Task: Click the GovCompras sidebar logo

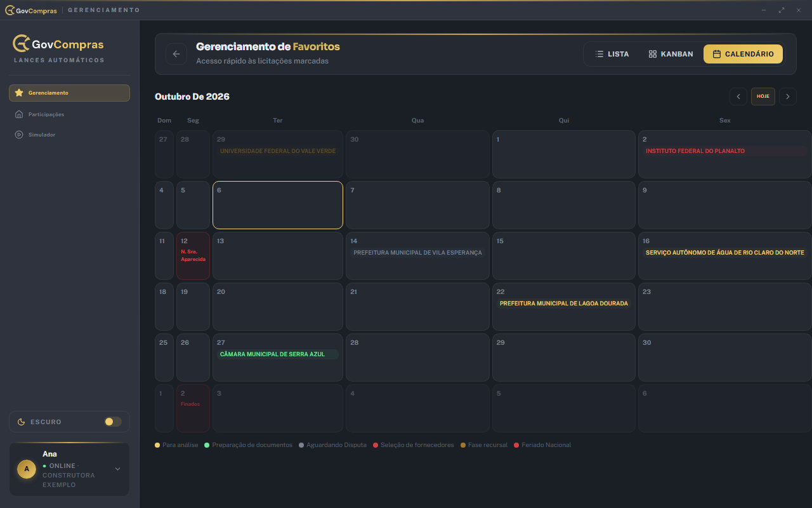Action: point(58,44)
